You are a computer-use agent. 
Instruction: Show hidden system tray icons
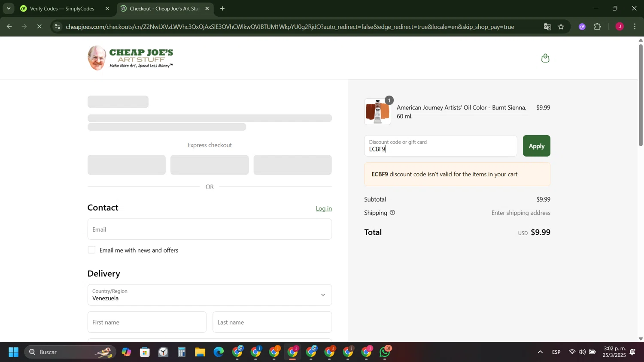click(x=540, y=352)
